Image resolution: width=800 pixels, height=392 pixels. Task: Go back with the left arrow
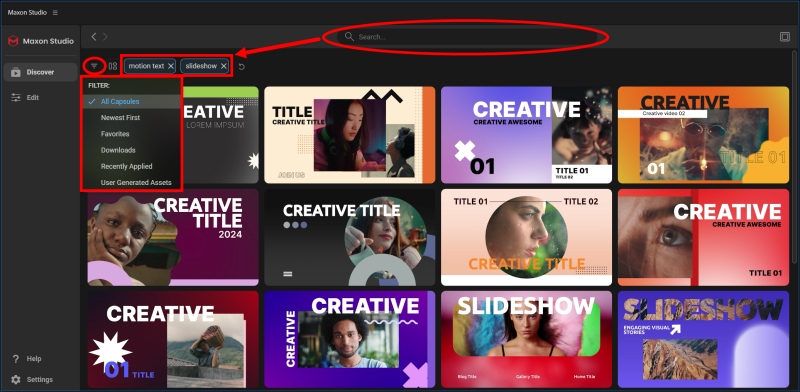point(94,37)
